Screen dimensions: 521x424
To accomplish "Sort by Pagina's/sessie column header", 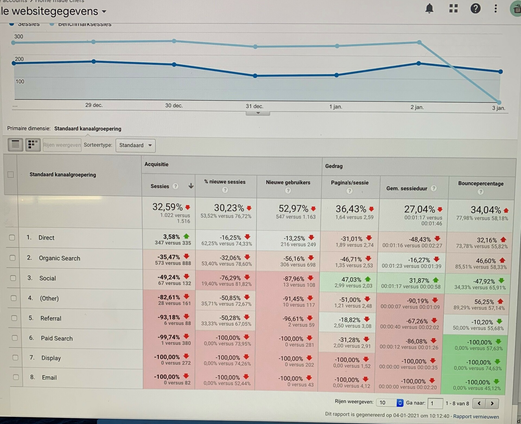I will tap(349, 183).
